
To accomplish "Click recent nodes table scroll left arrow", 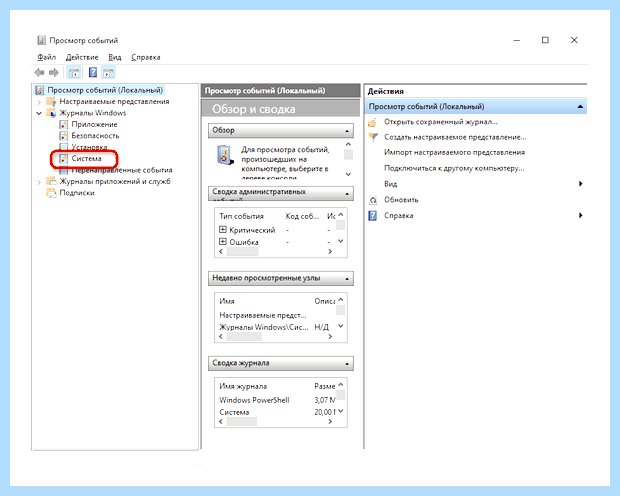I will click(x=221, y=337).
